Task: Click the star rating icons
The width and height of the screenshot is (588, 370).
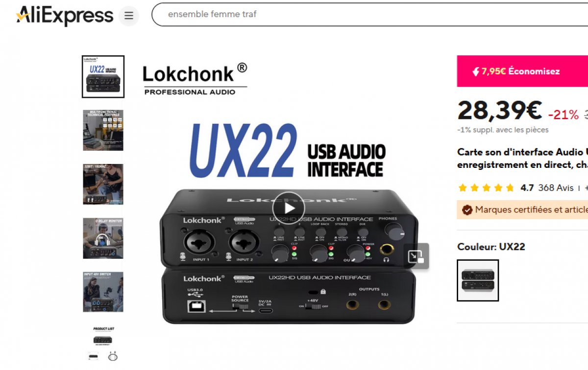Action: pos(486,188)
